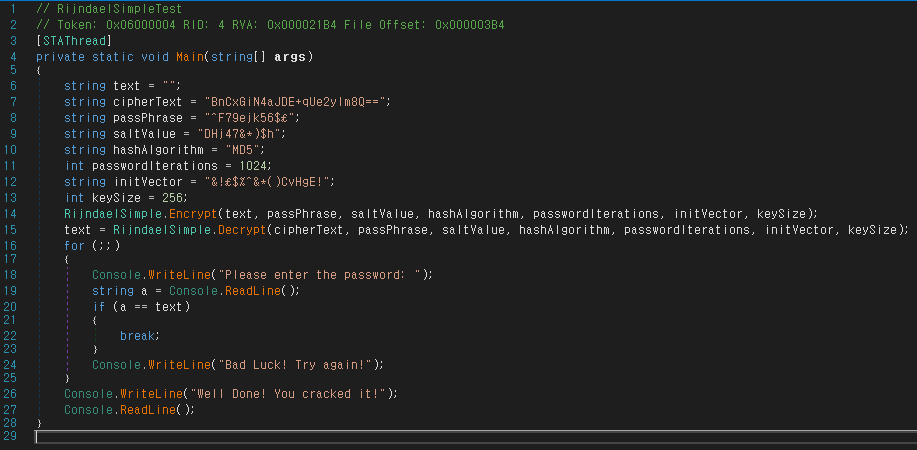
Task: Click the "for (;;)" loop statement
Action: 92,245
